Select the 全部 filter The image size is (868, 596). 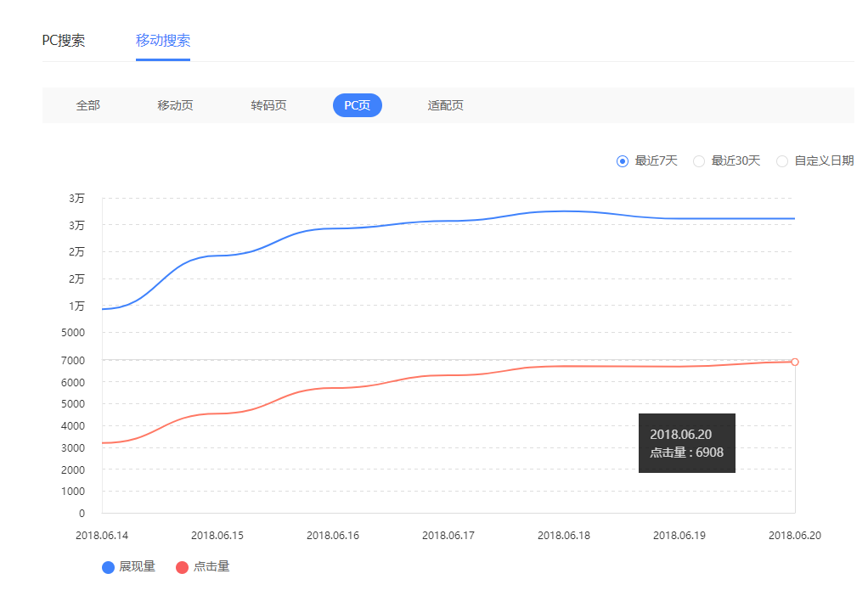(x=87, y=105)
